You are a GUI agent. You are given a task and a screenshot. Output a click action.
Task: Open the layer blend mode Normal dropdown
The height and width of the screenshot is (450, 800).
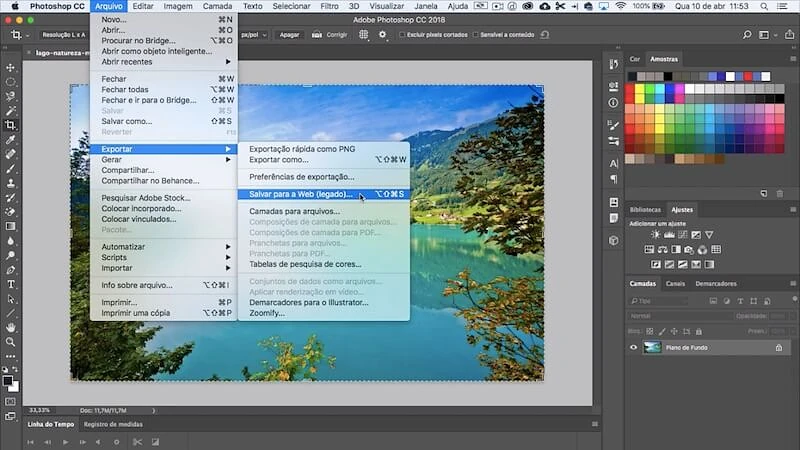coord(679,316)
